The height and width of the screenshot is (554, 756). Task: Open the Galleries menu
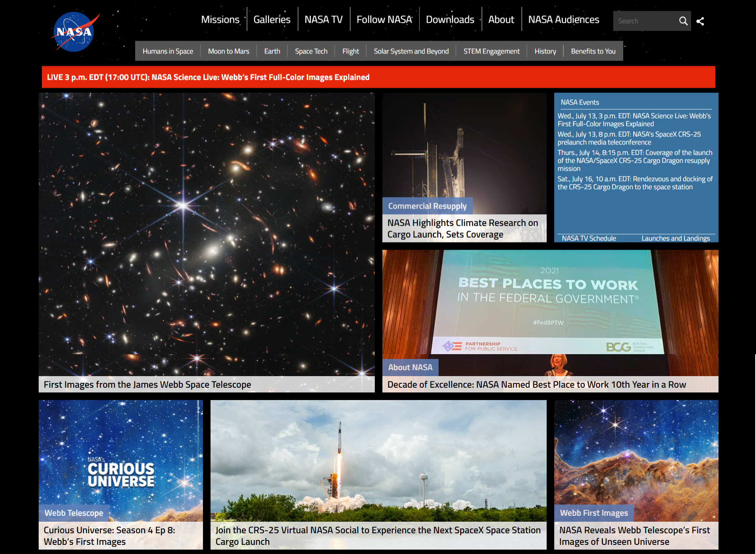coord(272,19)
